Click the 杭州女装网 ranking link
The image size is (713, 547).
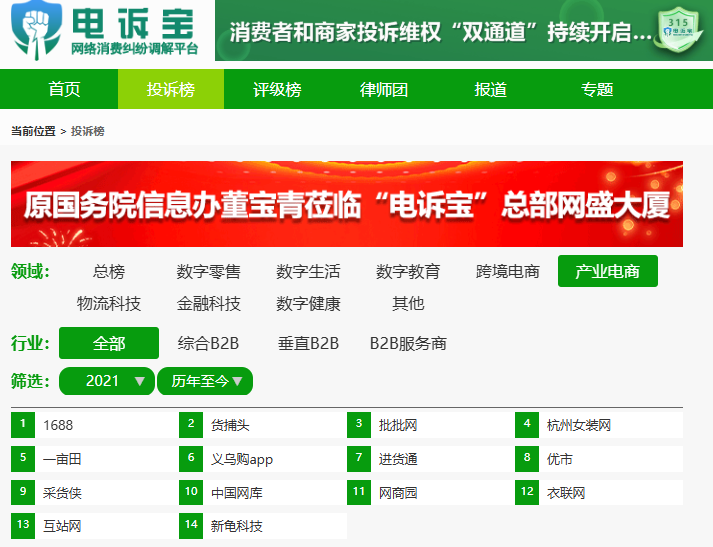pos(578,425)
